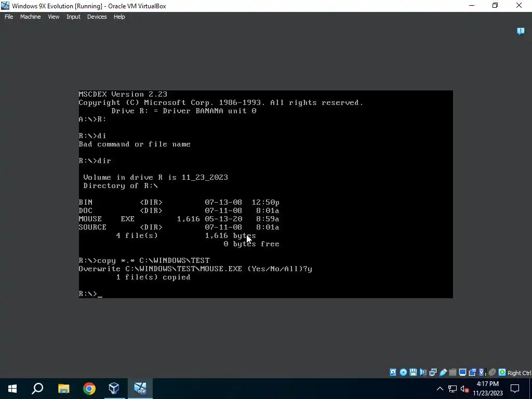Click the audio speaker indicator in VirtualBox status bar
The image size is (532, 399).
(423, 372)
